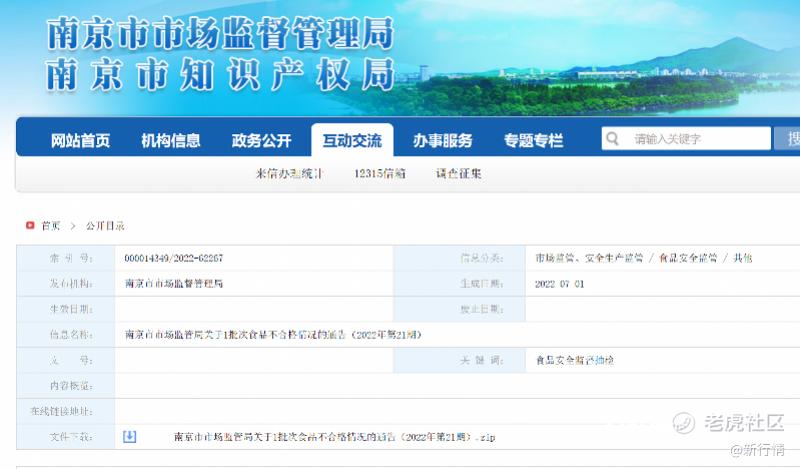The width and height of the screenshot is (800, 469).
Task: Open the 专题专栏 menu item
Action: (x=533, y=140)
